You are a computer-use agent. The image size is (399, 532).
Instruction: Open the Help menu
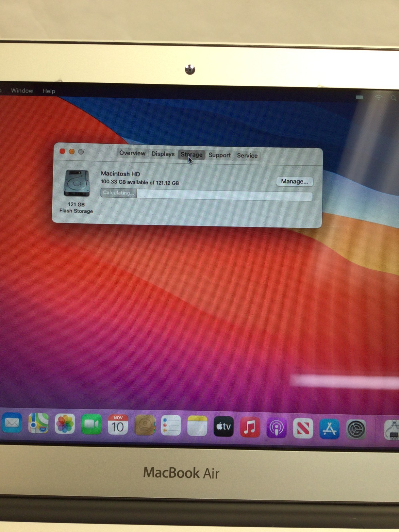coord(49,91)
